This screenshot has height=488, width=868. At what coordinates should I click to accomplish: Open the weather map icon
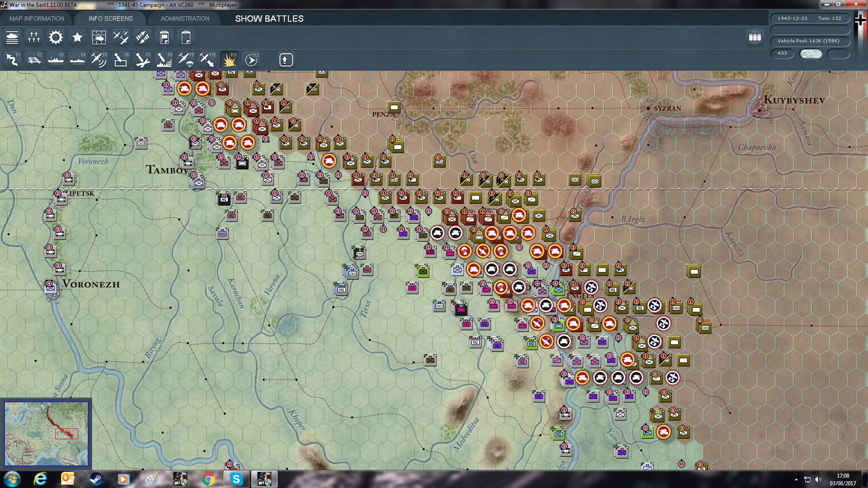99,38
